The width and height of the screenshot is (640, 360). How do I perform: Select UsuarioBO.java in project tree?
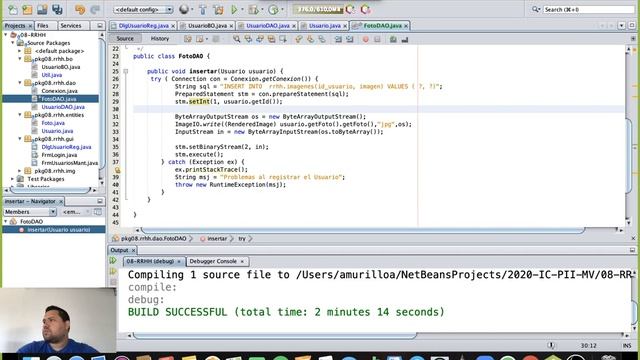[60, 67]
